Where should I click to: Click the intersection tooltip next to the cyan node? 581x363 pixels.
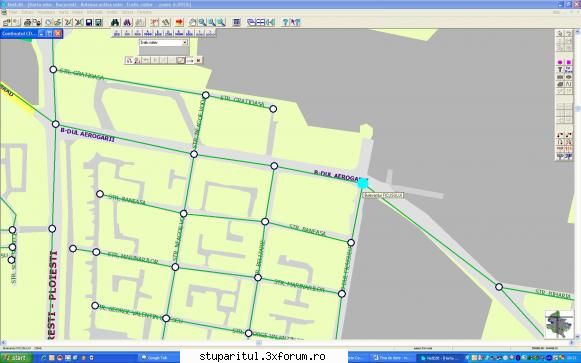pyautogui.click(x=384, y=195)
